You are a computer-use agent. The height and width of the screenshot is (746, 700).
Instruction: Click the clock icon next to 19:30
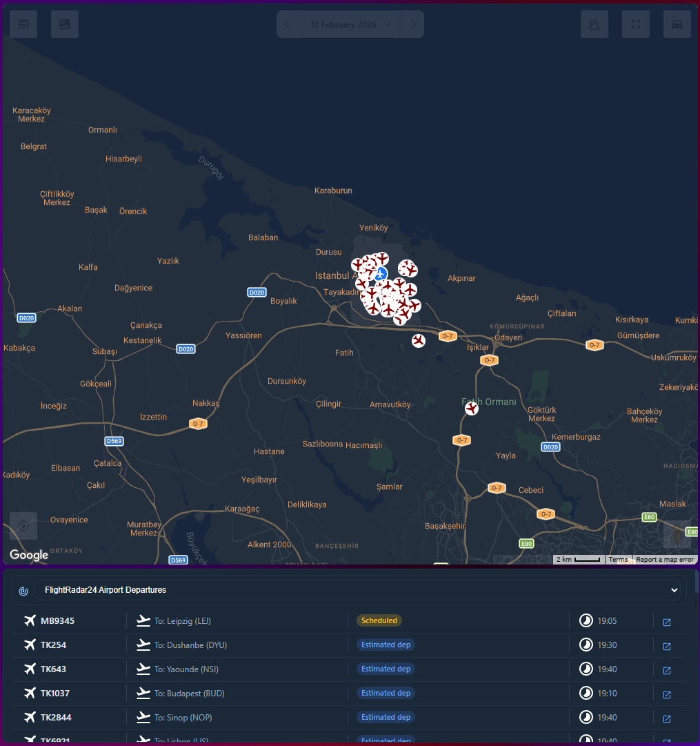(586, 645)
